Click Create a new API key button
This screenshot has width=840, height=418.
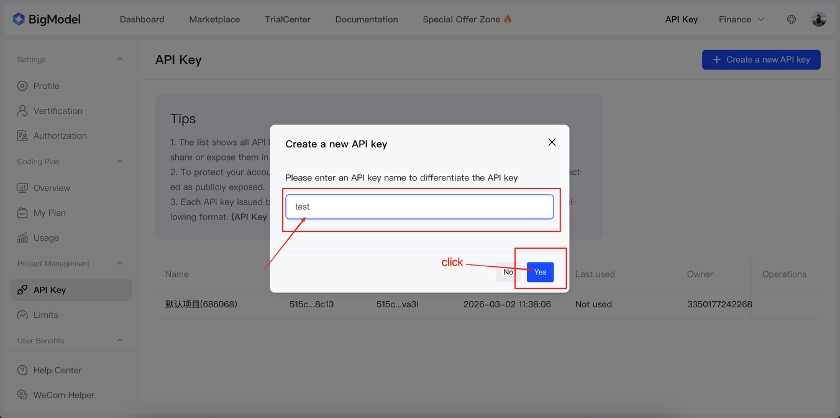pos(761,60)
